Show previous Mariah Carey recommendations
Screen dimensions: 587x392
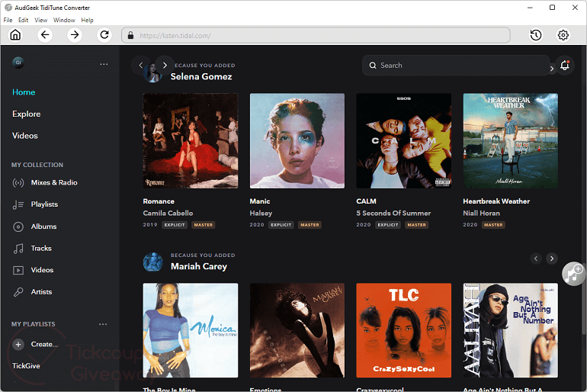point(536,259)
